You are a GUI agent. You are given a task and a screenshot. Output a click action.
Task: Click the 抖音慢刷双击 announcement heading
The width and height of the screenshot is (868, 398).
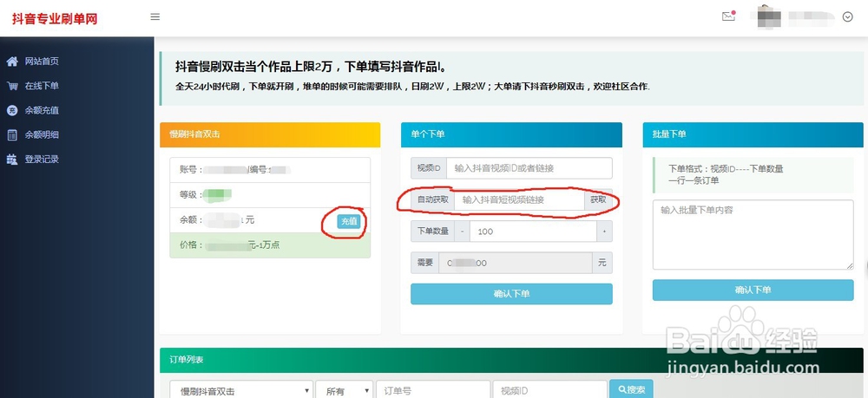pos(311,68)
